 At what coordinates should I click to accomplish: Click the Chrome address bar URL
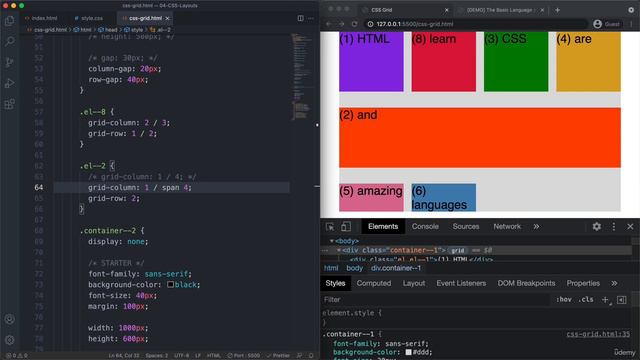click(414, 24)
